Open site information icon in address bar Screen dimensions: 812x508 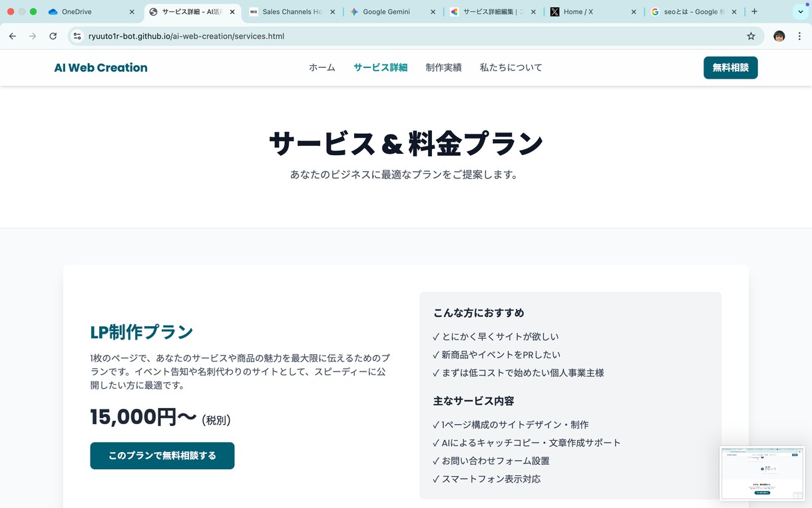coord(77,36)
